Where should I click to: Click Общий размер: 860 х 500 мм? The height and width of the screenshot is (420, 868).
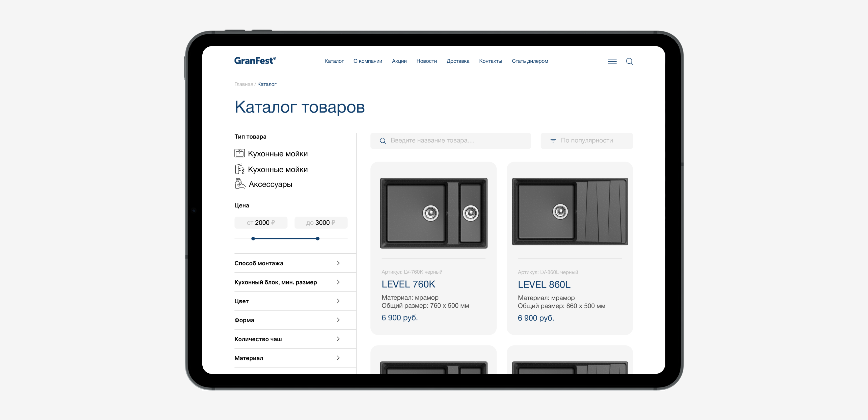coord(561,306)
